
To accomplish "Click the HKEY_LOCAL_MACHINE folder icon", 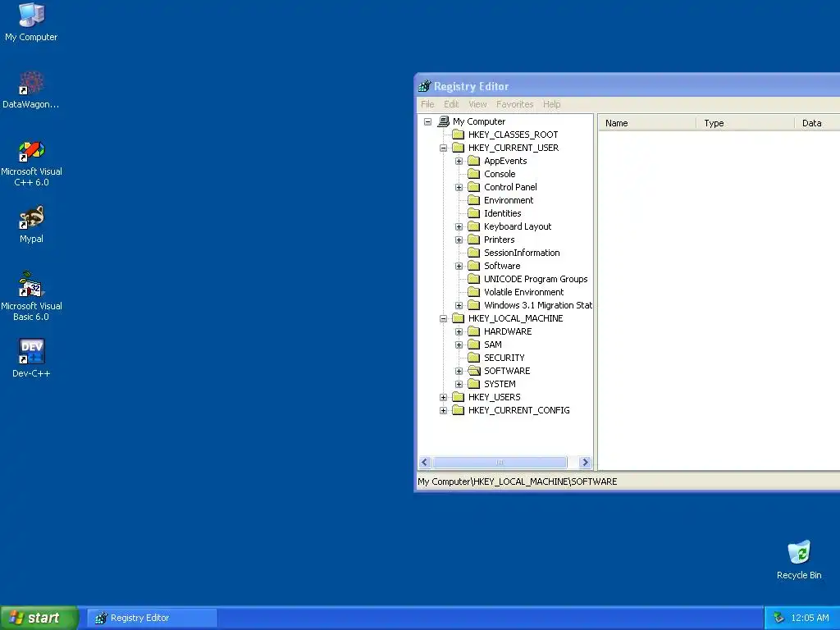I will (458, 318).
